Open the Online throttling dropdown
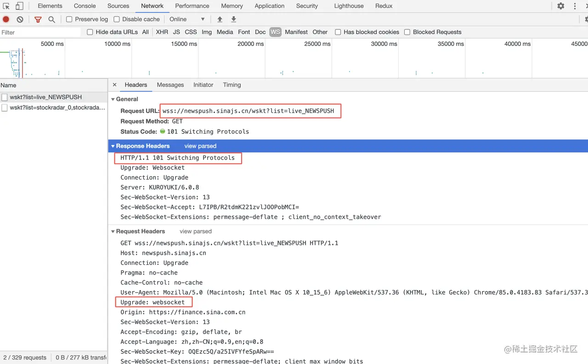 click(187, 19)
